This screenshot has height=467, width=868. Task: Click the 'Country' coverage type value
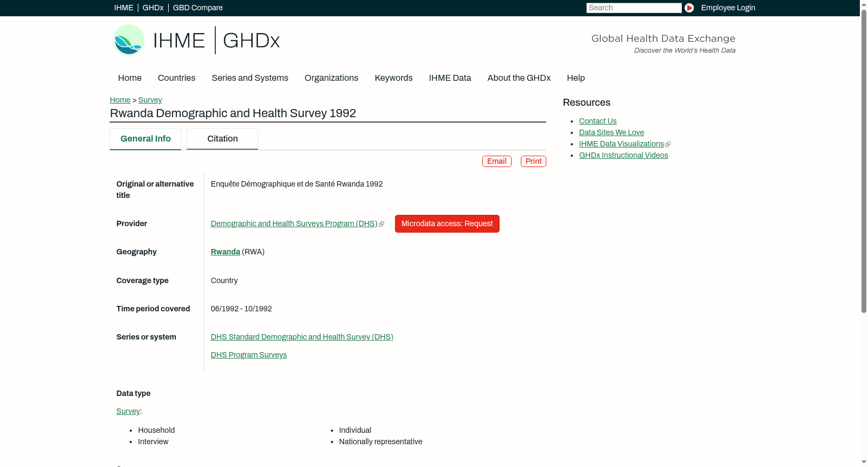coord(224,280)
